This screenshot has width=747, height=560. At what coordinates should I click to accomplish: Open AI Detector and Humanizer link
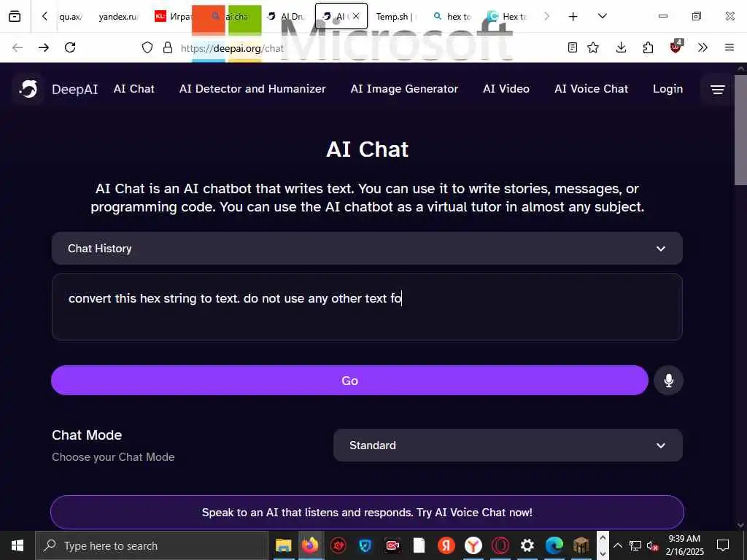pos(252,89)
